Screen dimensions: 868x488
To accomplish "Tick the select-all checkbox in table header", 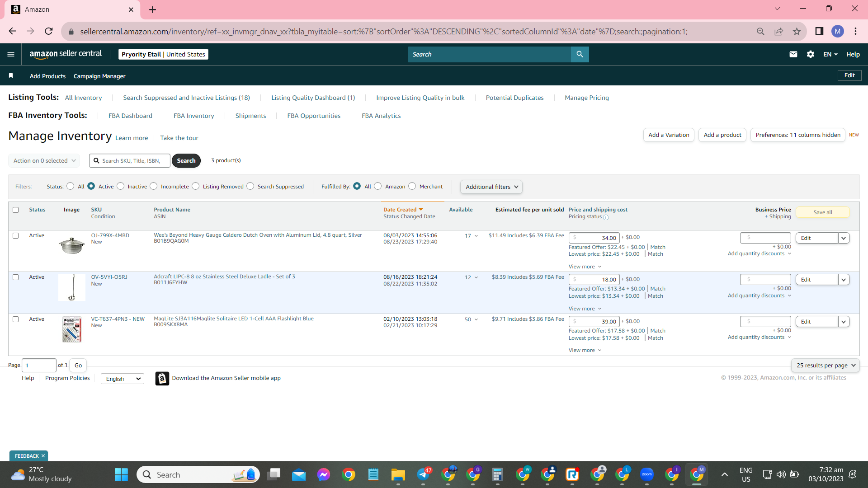I will click(x=16, y=210).
